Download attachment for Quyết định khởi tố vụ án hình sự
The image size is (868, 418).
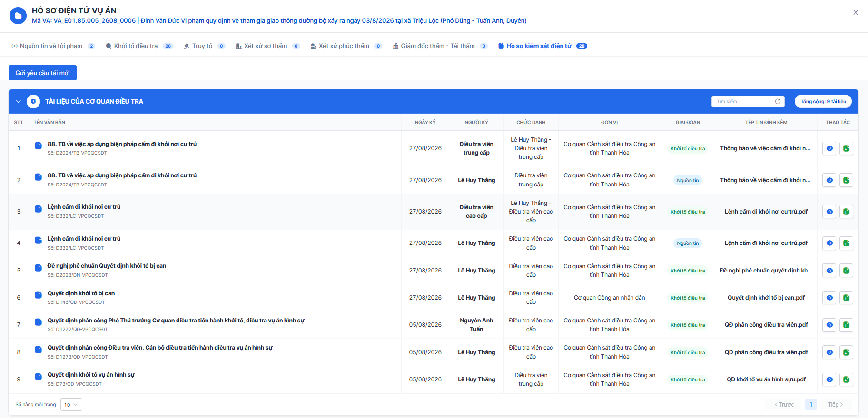coord(846,379)
